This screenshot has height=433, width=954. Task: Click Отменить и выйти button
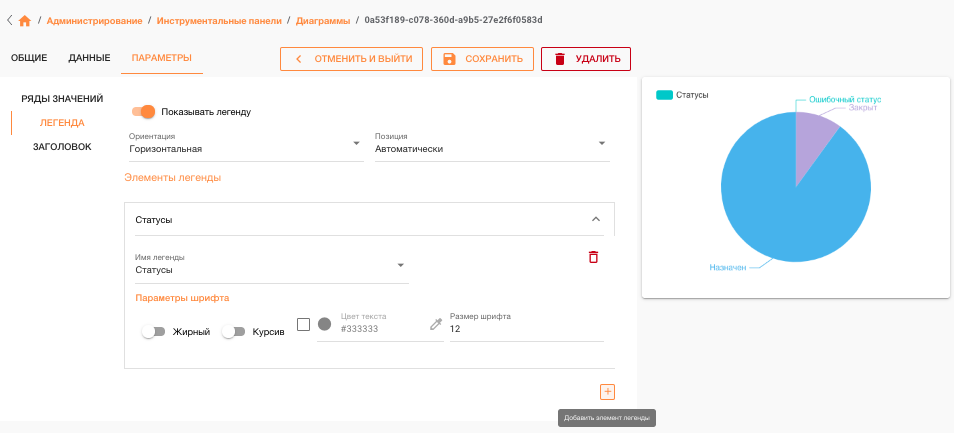click(x=352, y=59)
